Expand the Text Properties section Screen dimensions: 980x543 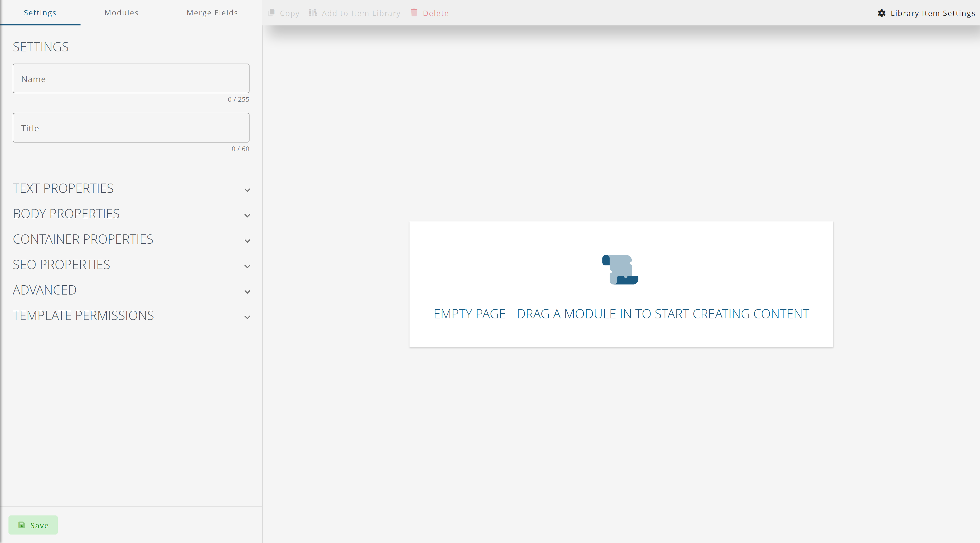[x=131, y=188]
